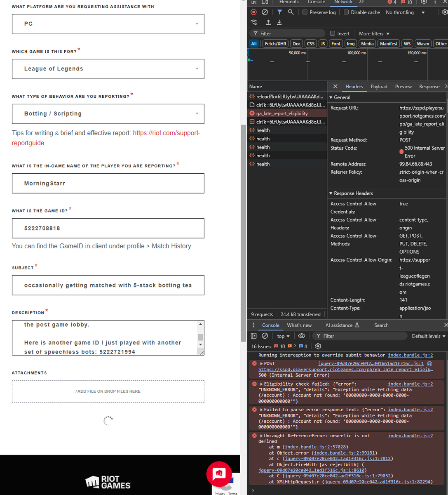Toggle the network filter funnel icon
Viewport: 448px width, 495px height.
[x=279, y=12]
